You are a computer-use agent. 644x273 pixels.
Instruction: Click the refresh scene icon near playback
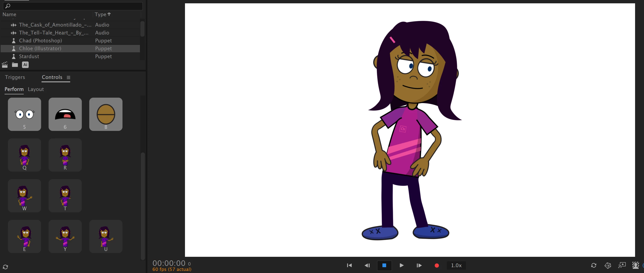pyautogui.click(x=594, y=265)
